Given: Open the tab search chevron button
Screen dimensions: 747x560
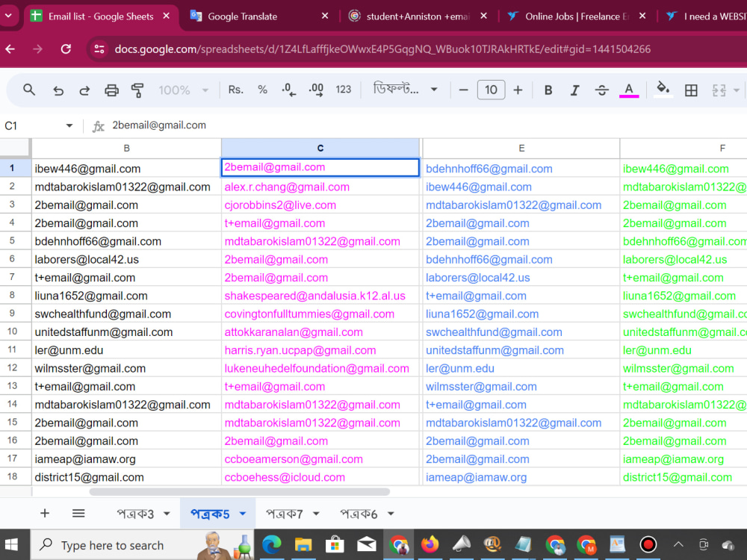Looking at the screenshot, I should click(8, 16).
